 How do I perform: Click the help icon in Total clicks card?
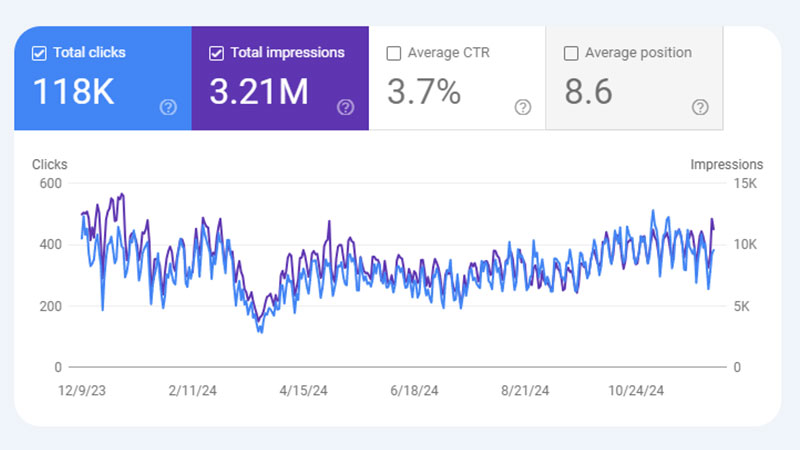[x=168, y=107]
